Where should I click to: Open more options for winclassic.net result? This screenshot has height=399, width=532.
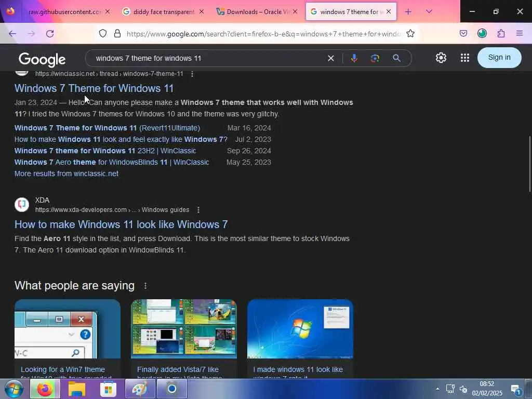click(x=192, y=74)
